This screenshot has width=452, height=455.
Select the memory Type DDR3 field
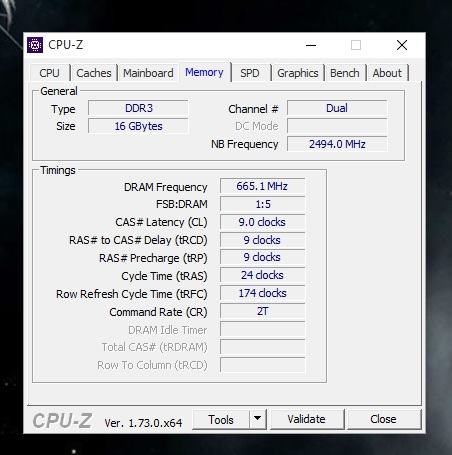point(138,108)
